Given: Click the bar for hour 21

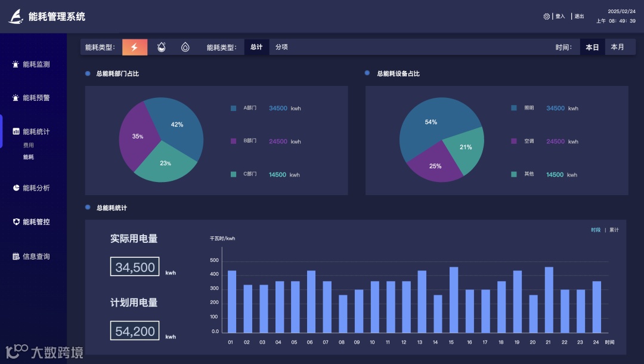Looking at the screenshot, I should click(549, 300).
